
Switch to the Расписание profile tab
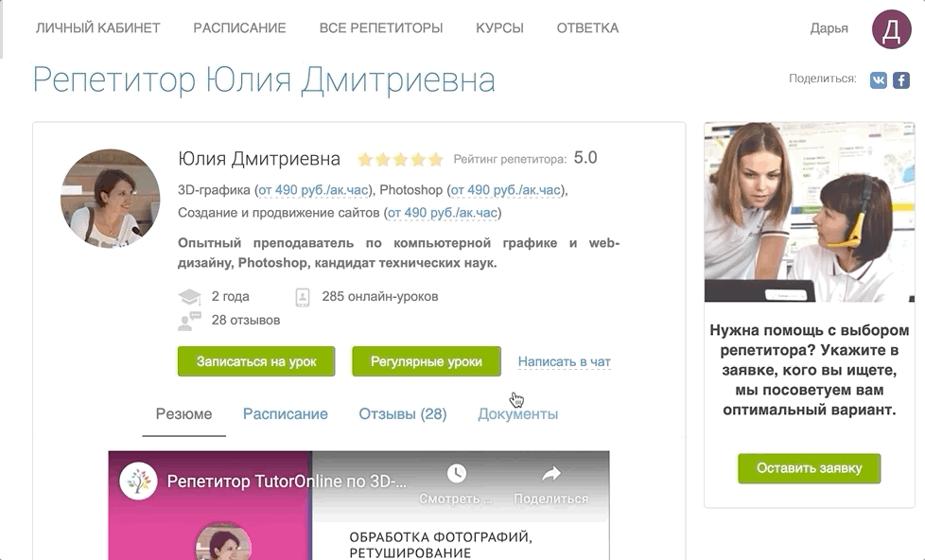pos(286,414)
